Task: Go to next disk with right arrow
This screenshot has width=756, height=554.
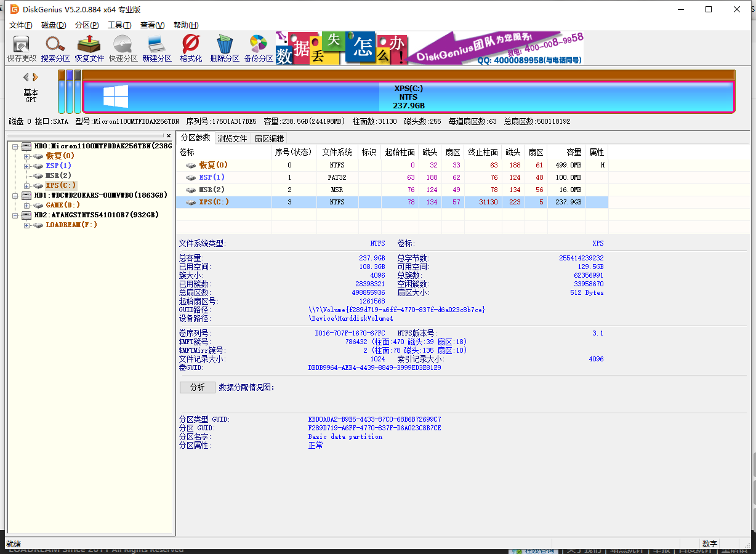Action: [x=35, y=77]
